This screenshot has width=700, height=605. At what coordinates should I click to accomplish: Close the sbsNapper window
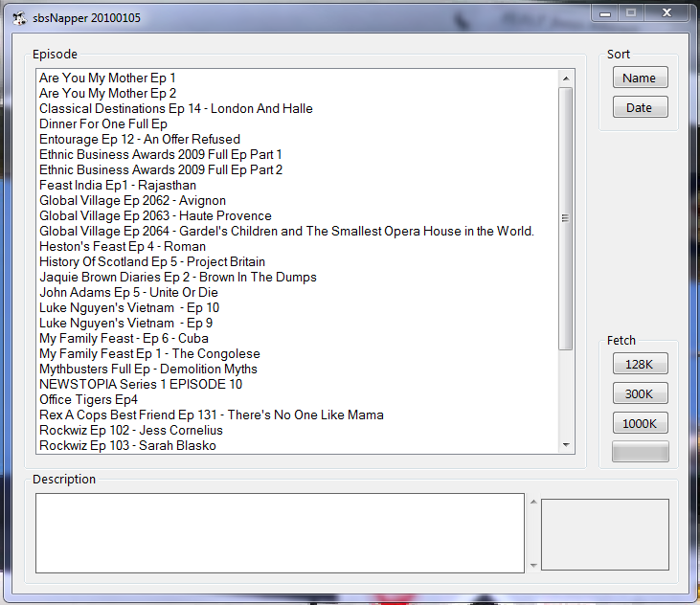coord(666,13)
